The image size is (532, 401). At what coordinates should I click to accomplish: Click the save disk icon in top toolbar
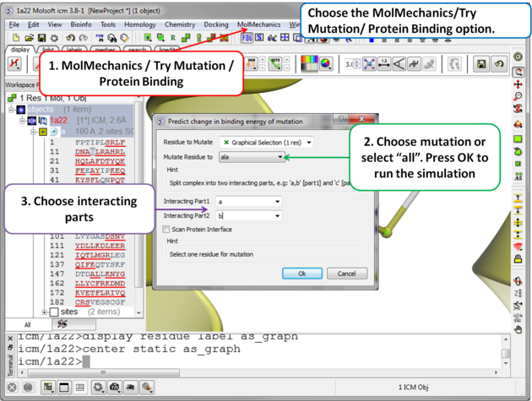coord(41,38)
